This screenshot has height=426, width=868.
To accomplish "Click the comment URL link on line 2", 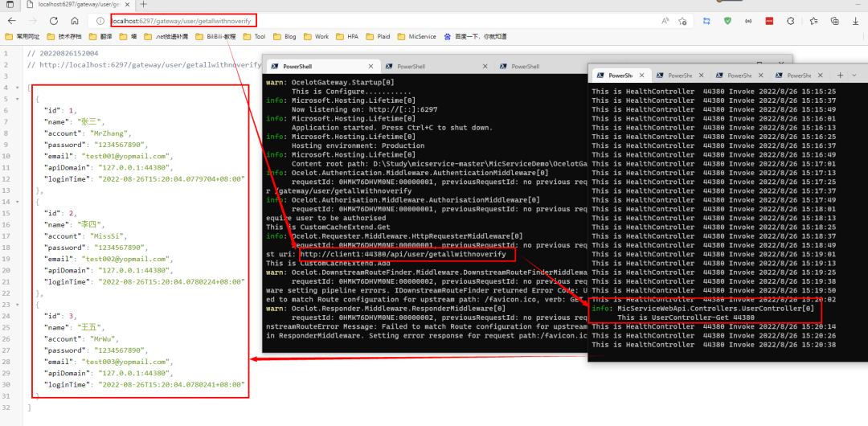I will click(x=150, y=65).
